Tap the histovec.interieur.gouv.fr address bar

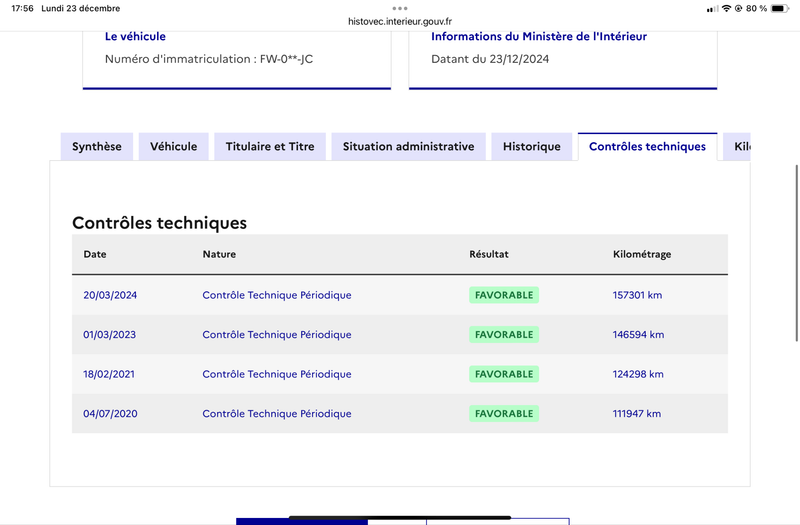coord(400,21)
